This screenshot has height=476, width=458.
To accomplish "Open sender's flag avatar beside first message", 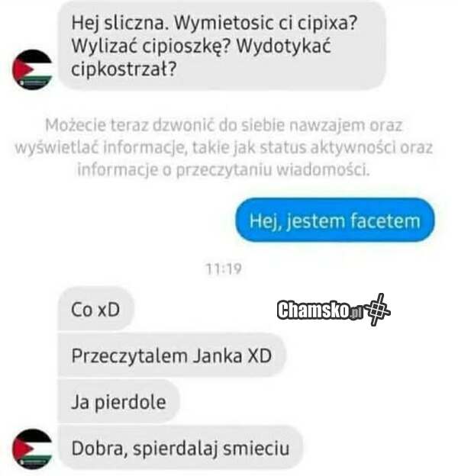I will click(x=33, y=69).
